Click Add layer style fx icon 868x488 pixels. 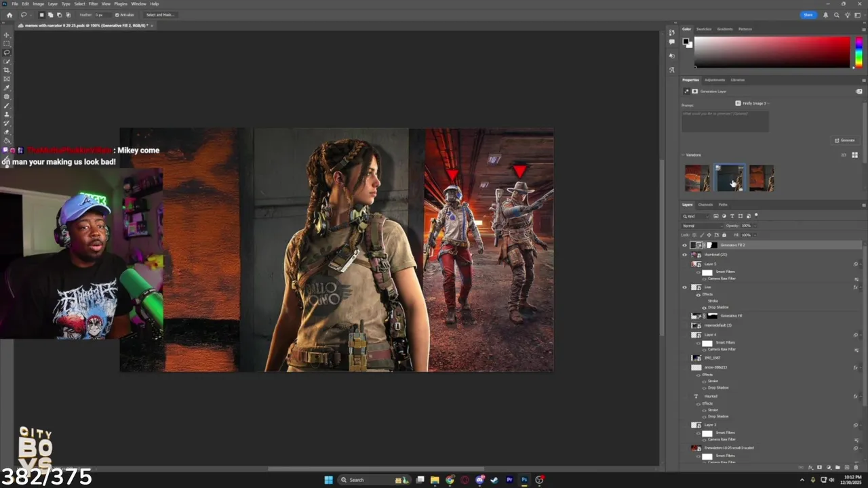(810, 467)
